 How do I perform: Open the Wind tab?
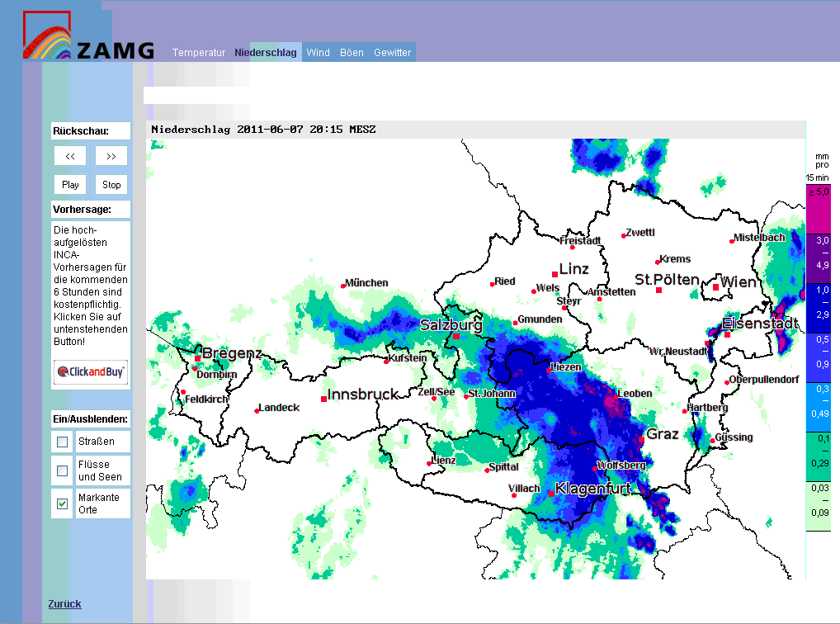pyautogui.click(x=318, y=53)
